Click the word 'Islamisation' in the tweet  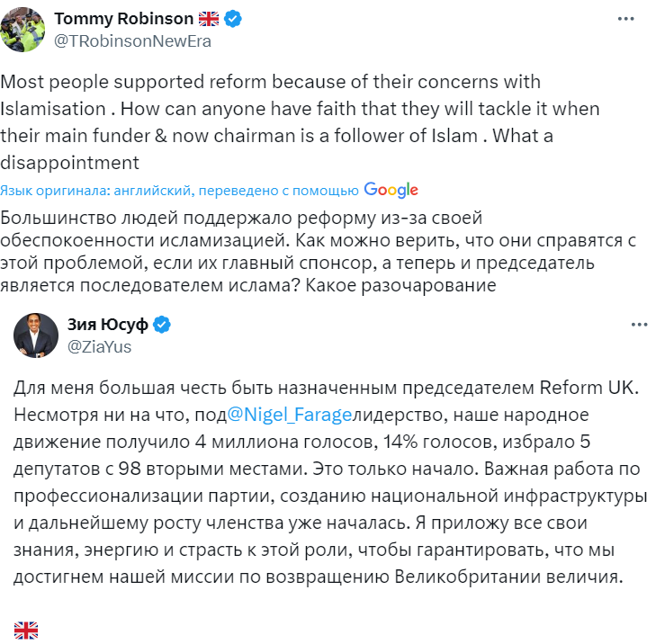53,109
